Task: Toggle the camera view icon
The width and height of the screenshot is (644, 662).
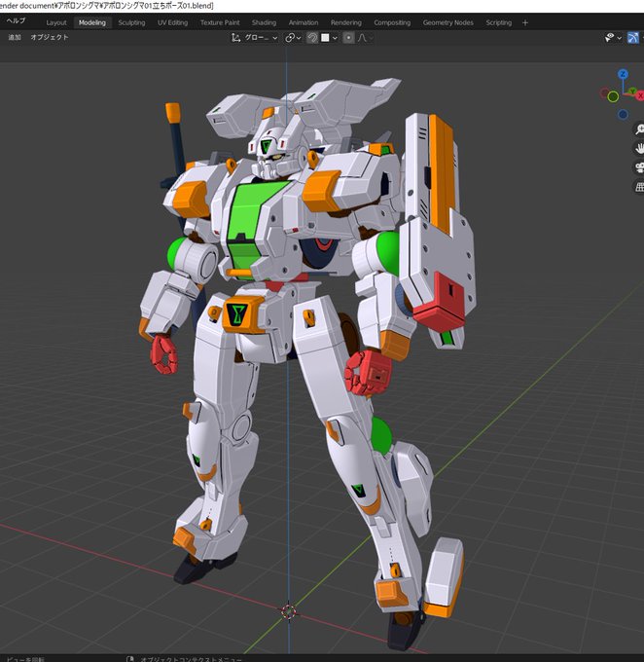Action: pyautogui.click(x=639, y=167)
